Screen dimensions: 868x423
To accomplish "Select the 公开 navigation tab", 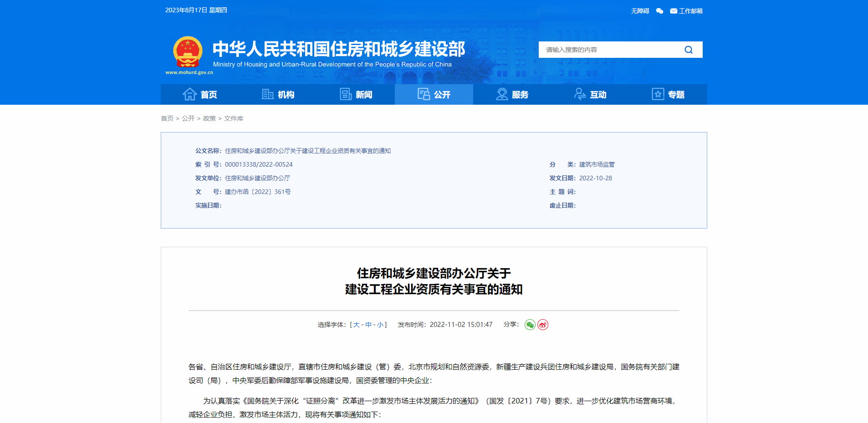I will (434, 94).
